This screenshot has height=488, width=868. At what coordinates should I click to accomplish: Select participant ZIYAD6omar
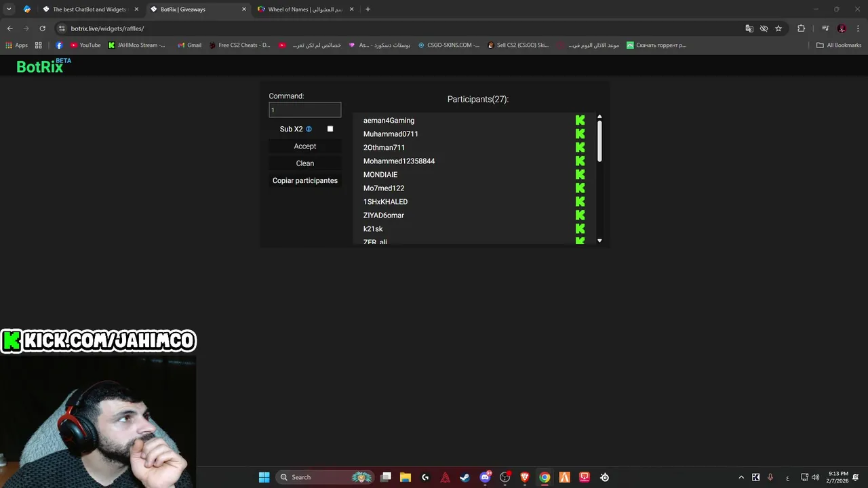pyautogui.click(x=383, y=216)
